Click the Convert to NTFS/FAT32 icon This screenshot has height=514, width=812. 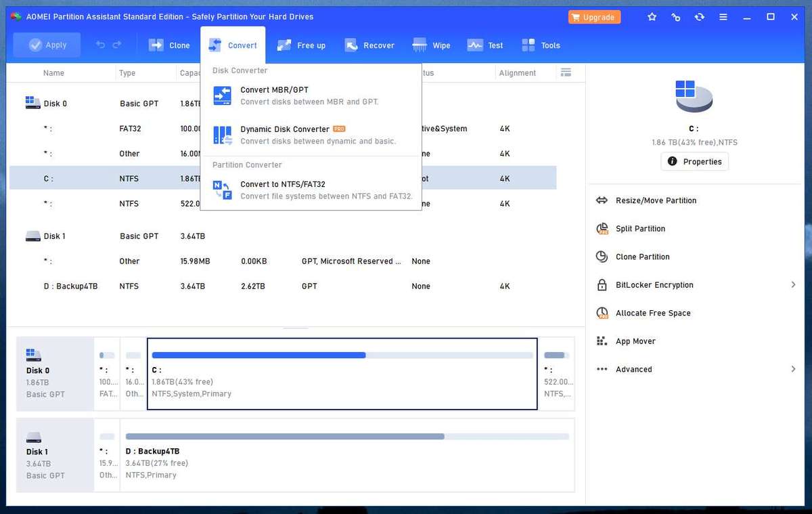(223, 190)
